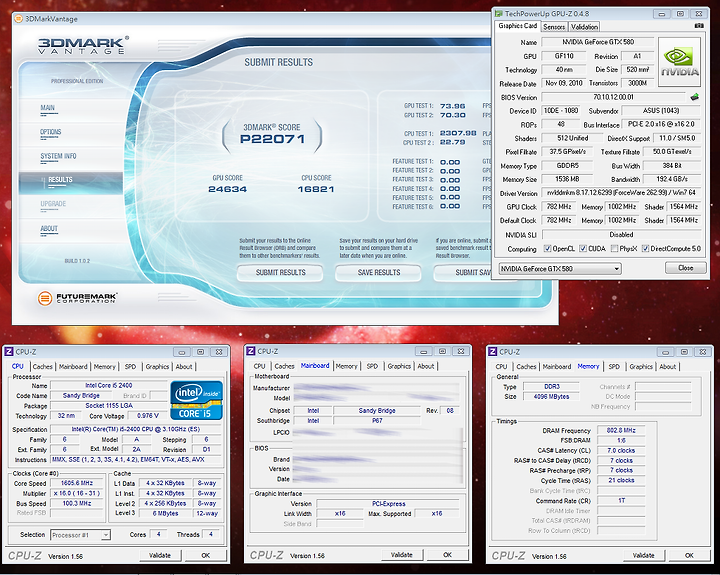Toggle the DirectCompute 5.0 checkbox

tap(645, 248)
